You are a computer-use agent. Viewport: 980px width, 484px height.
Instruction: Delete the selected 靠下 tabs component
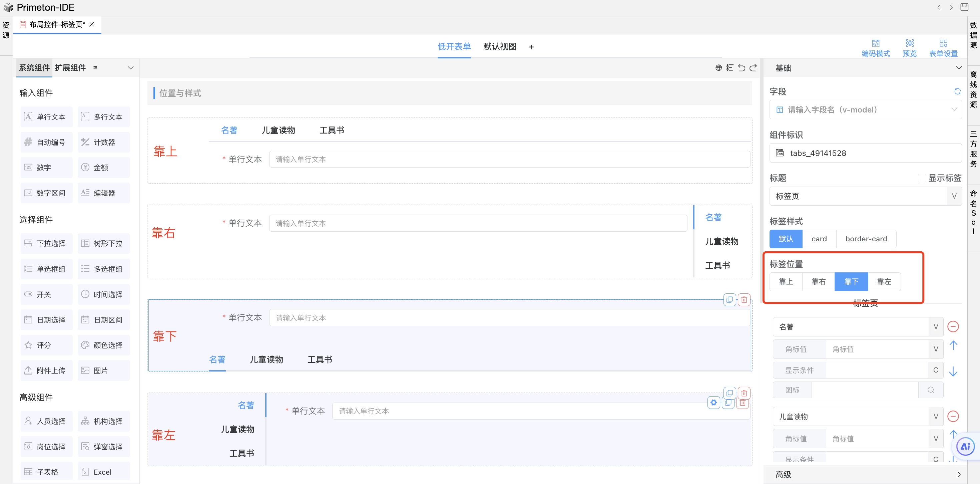(x=744, y=300)
